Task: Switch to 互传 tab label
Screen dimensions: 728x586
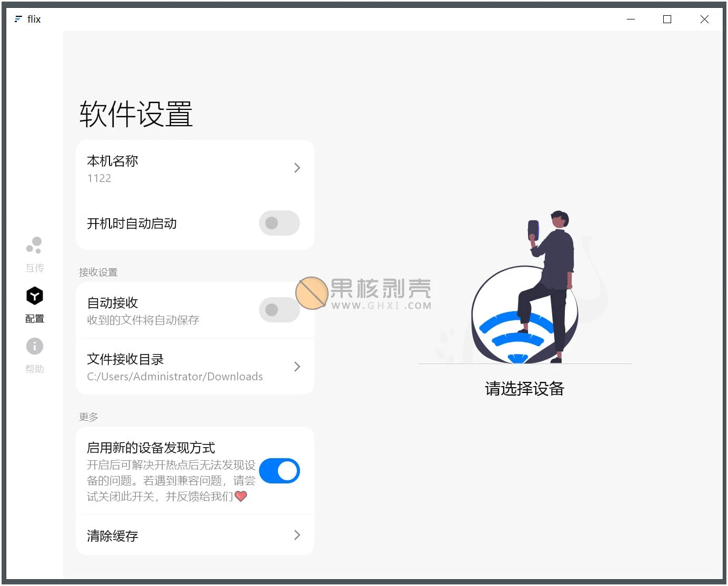Action: click(x=35, y=268)
